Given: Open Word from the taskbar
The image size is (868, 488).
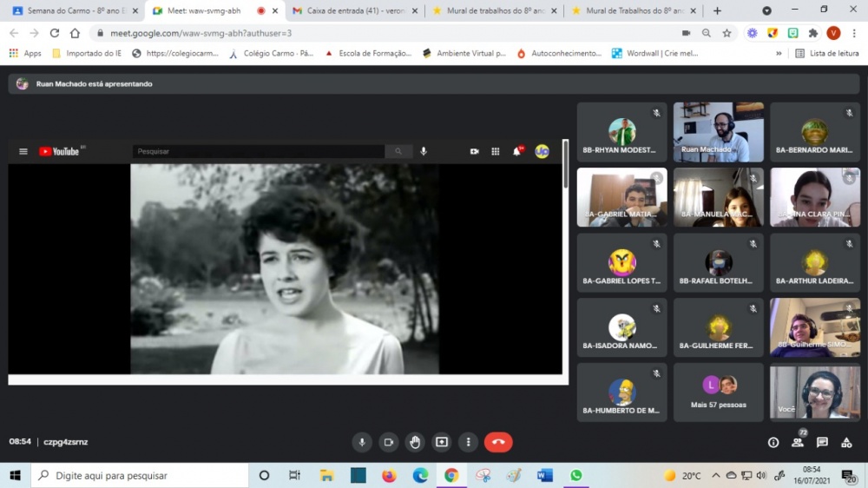Looking at the screenshot, I should pyautogui.click(x=545, y=475).
